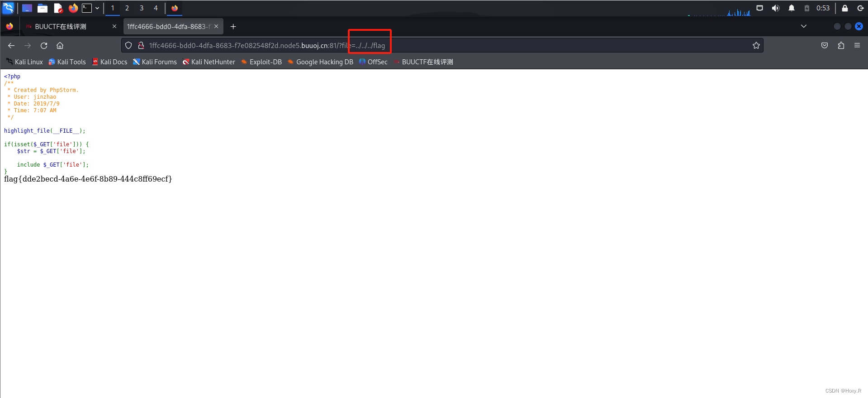Image resolution: width=868 pixels, height=398 pixels.
Task: Click the <?php opening tag
Action: pos(12,77)
